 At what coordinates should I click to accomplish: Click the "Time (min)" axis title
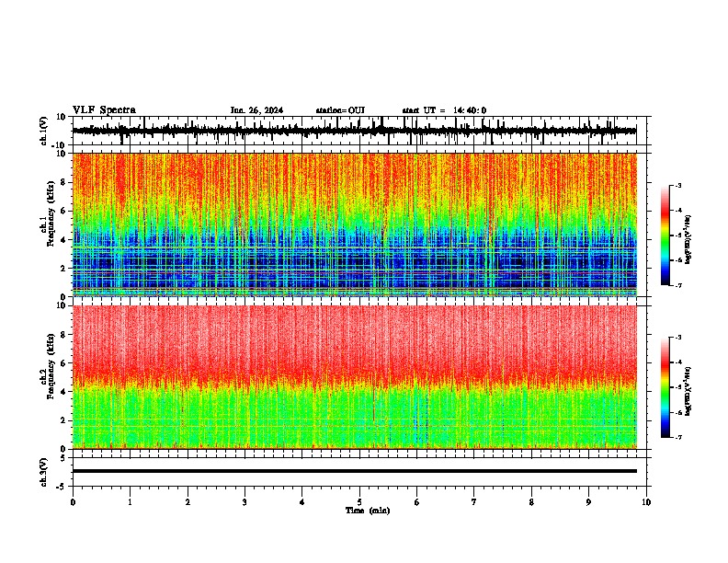[368, 511]
